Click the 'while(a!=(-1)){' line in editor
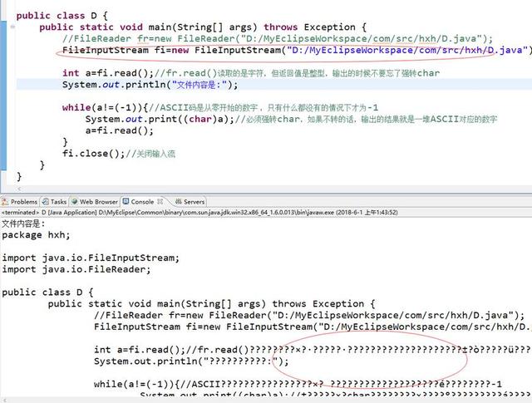This screenshot has width=532, height=403. tap(219, 107)
